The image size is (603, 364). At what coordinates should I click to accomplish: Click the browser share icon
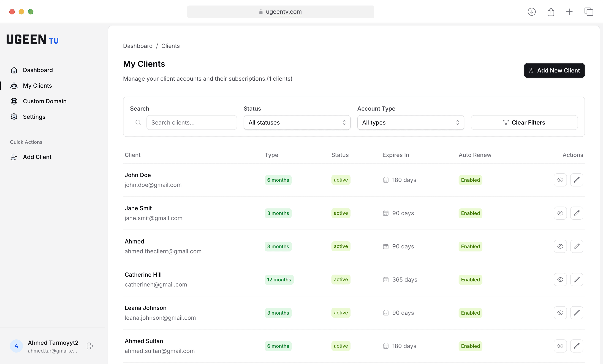click(x=551, y=12)
